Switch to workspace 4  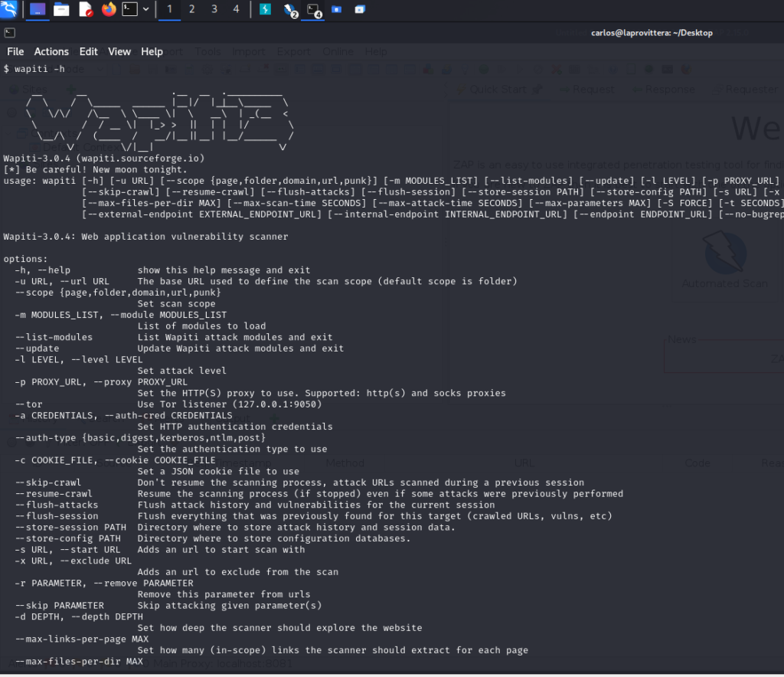(236, 9)
